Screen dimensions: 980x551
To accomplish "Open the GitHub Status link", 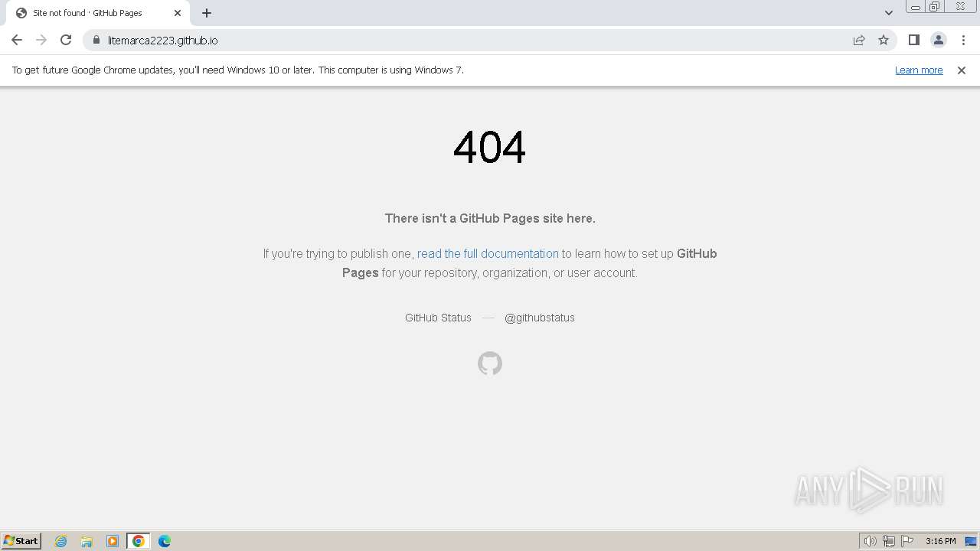I will click(438, 318).
